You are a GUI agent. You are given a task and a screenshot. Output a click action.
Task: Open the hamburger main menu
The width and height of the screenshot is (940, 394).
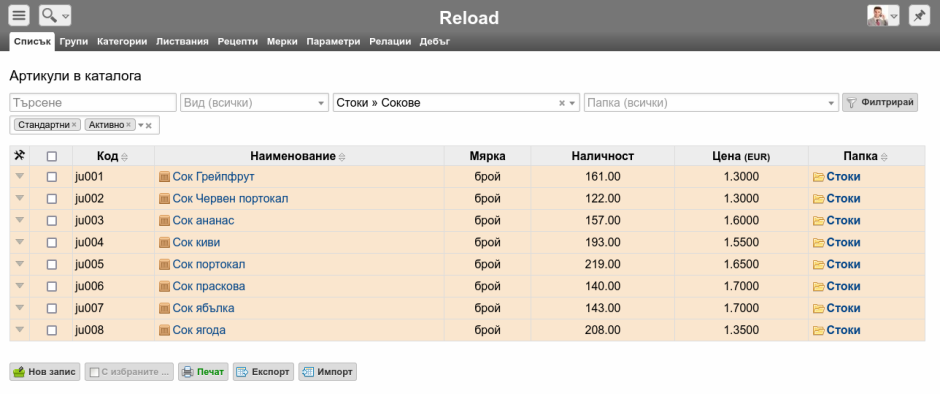click(x=19, y=16)
